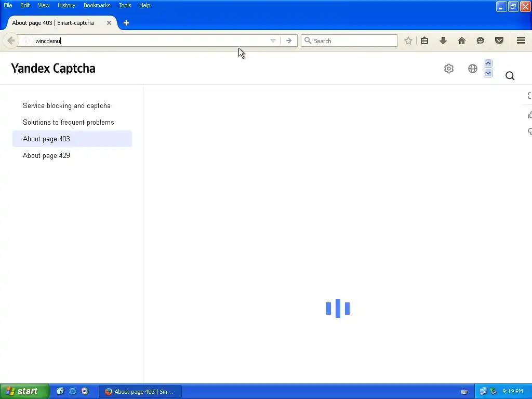Open the Yandex page search magnifier
The width and height of the screenshot is (532, 399).
click(510, 76)
